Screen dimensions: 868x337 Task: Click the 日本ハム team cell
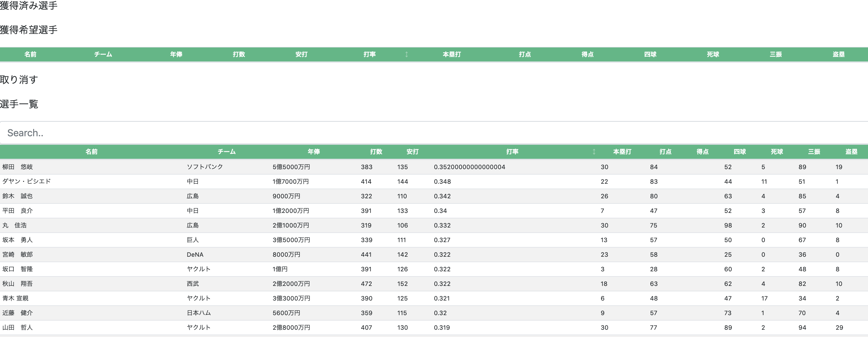[x=199, y=313]
